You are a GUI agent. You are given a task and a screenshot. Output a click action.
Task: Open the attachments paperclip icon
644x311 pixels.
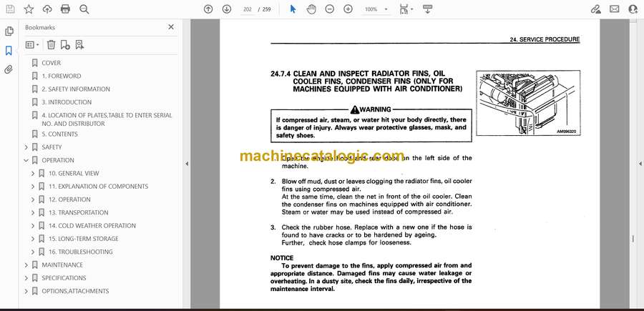(9, 69)
